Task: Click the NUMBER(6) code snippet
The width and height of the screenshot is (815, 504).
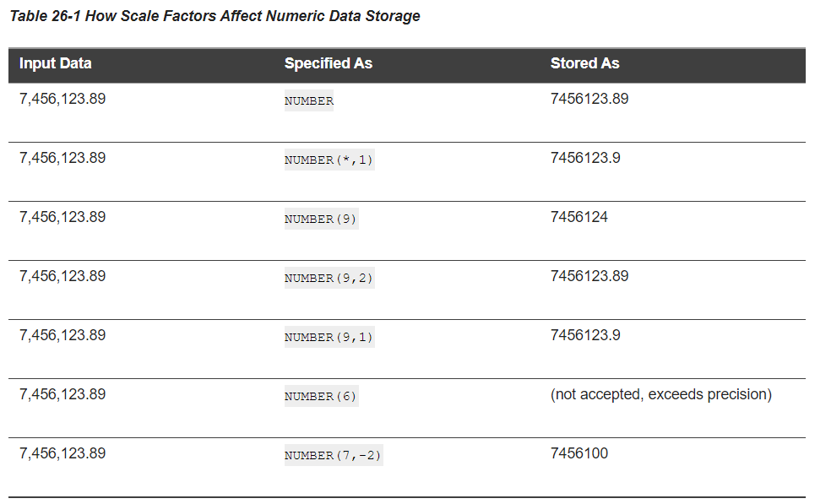Action: click(321, 397)
